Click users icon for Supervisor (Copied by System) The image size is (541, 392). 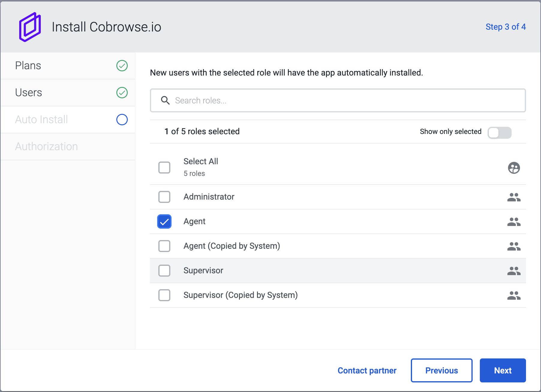514,295
